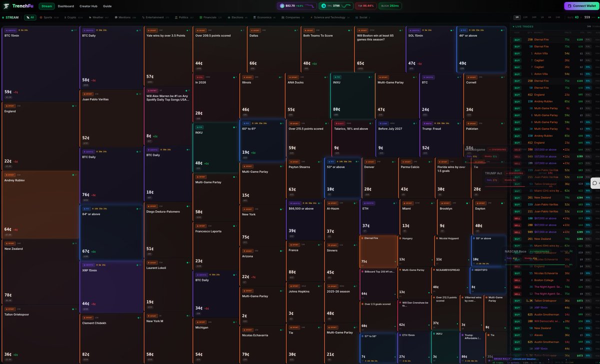
Task: Select the All category filter
Action: tap(30, 17)
